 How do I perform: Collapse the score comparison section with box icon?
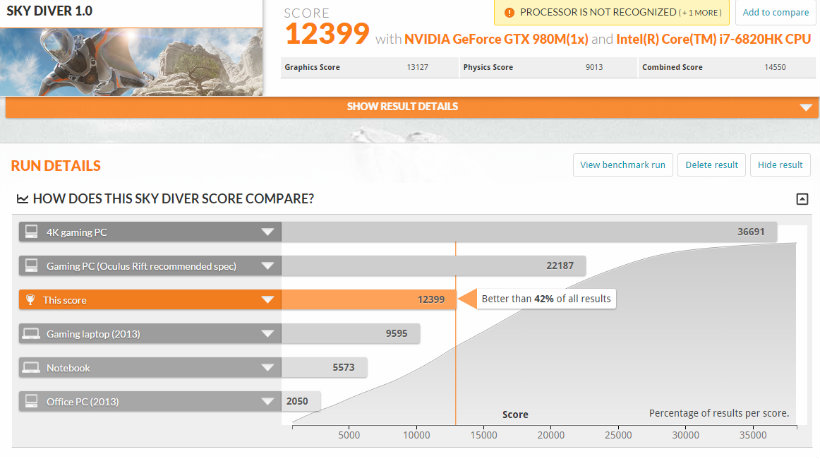point(802,199)
